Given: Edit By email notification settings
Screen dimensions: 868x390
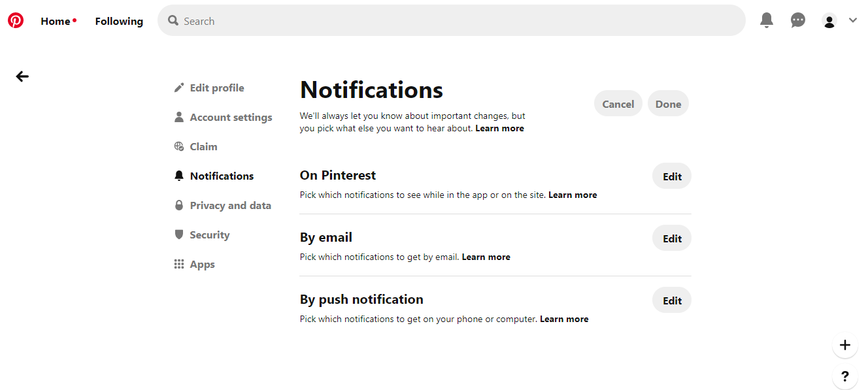Looking at the screenshot, I should point(672,238).
